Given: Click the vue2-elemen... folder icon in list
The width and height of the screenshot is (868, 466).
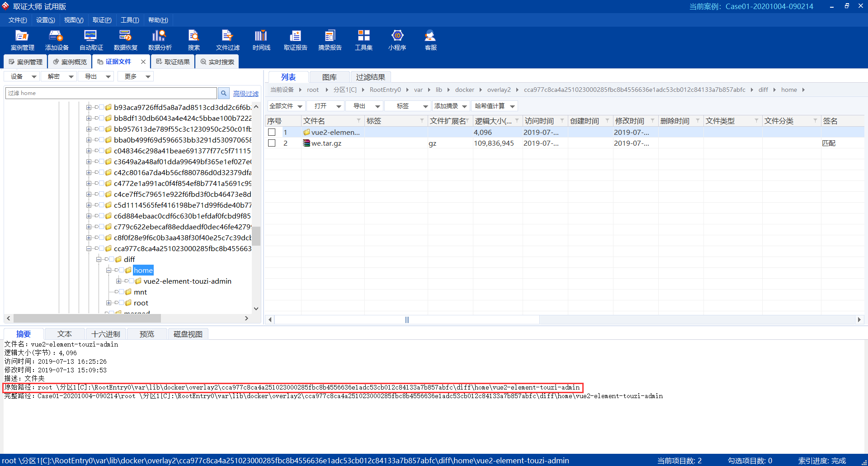Looking at the screenshot, I should tap(307, 132).
